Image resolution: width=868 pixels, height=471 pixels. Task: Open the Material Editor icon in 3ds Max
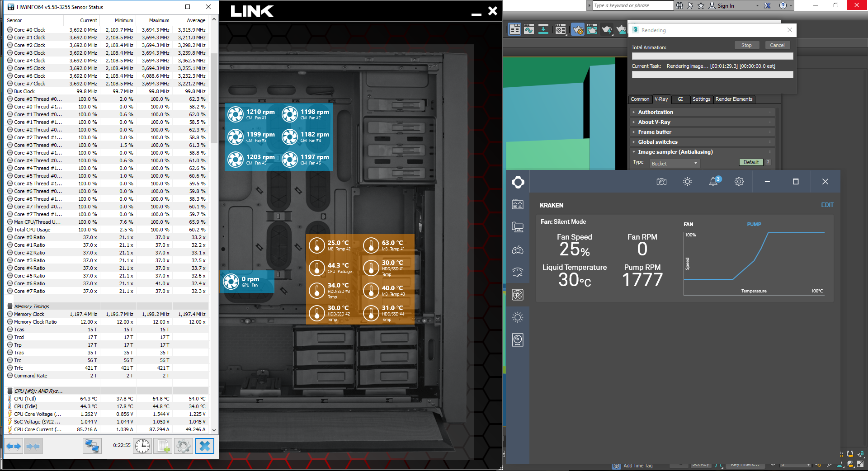pyautogui.click(x=561, y=30)
